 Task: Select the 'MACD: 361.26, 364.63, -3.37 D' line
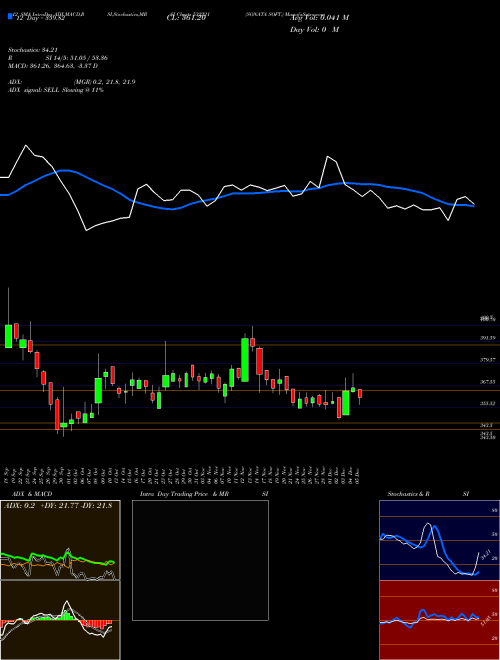[53, 66]
